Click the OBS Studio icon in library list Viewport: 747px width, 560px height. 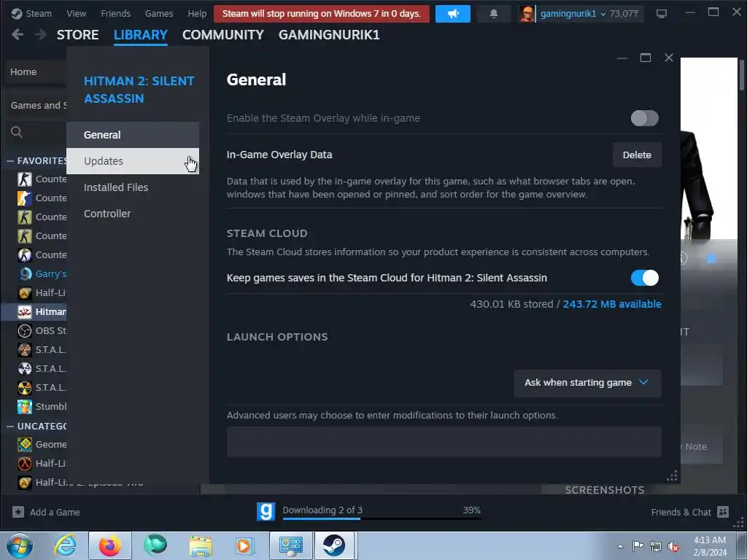point(25,330)
